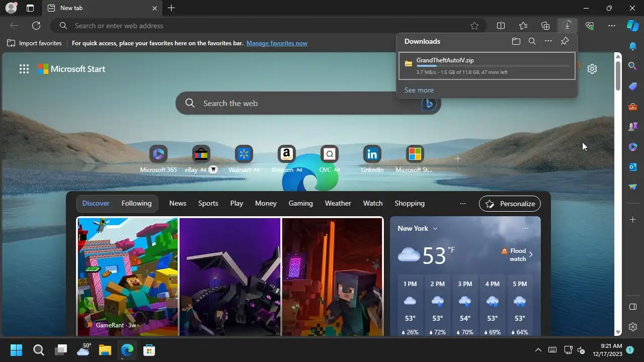Open weather card more options ellipsis
Viewport: 644px width, 362px height.
click(x=525, y=228)
